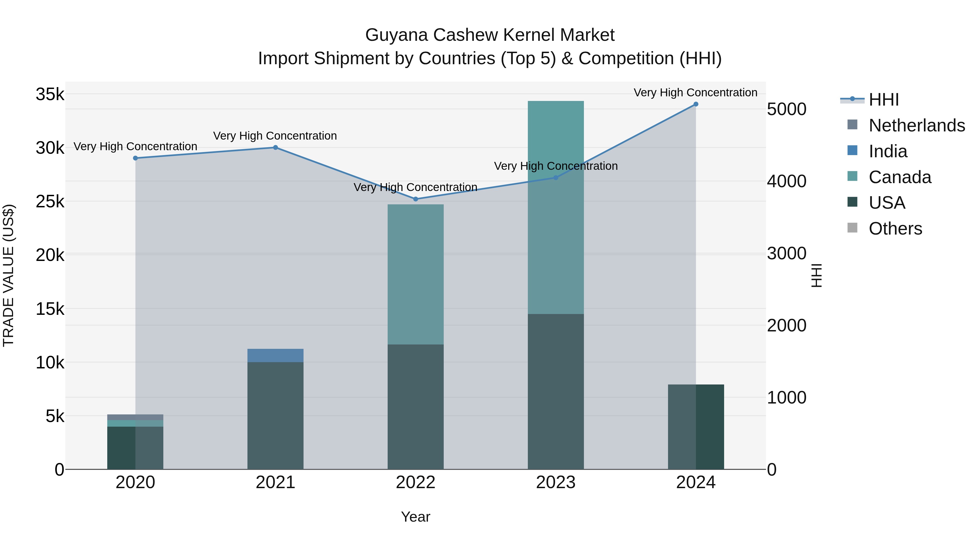Image resolution: width=980 pixels, height=551 pixels.
Task: Select the 2023 HHI data point
Action: click(x=556, y=178)
